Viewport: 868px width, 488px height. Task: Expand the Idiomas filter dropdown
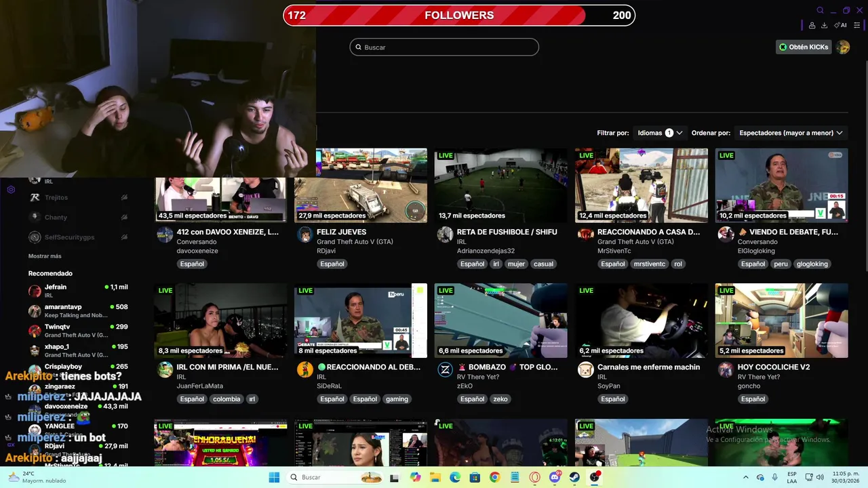(x=660, y=133)
